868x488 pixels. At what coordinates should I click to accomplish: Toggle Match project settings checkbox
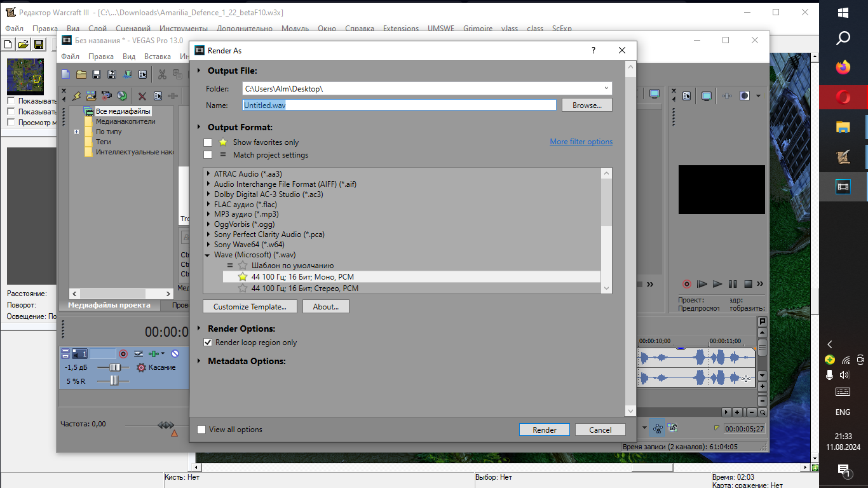pyautogui.click(x=208, y=155)
